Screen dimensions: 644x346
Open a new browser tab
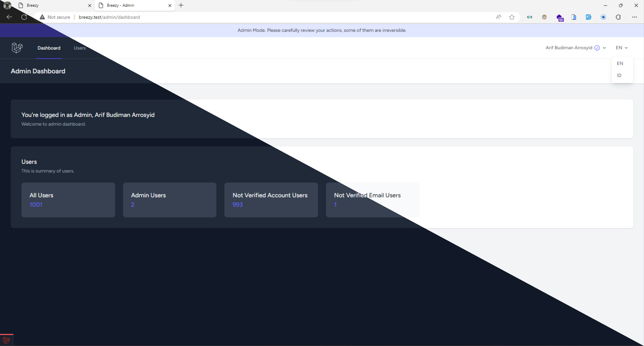click(x=181, y=5)
